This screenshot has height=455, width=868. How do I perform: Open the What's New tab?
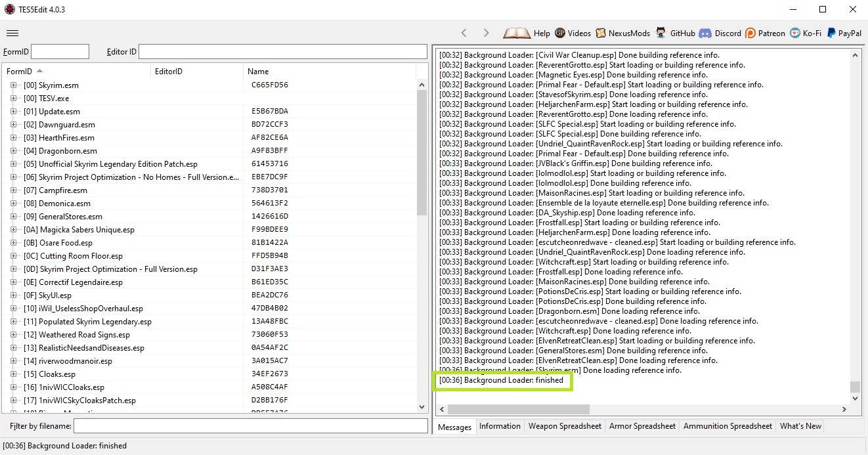tap(800, 426)
